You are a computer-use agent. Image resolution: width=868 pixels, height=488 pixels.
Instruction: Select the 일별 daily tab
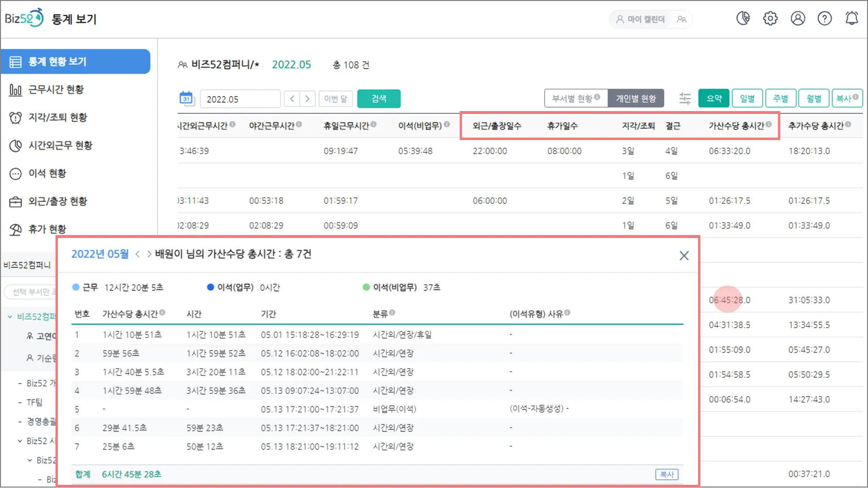[x=747, y=98]
